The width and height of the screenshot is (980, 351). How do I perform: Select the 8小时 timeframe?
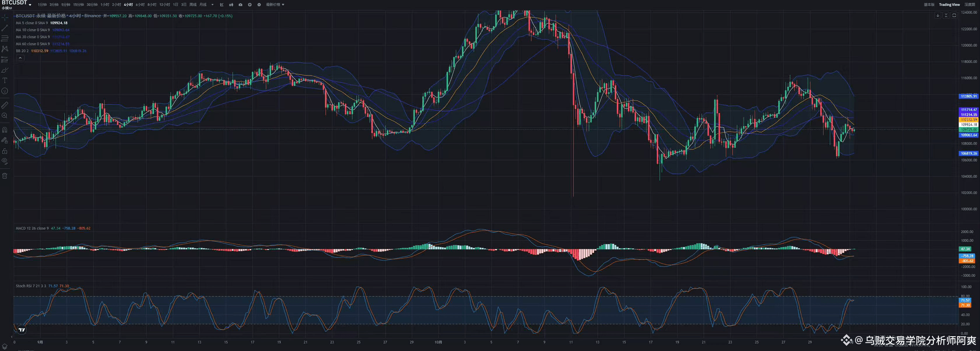(x=152, y=5)
